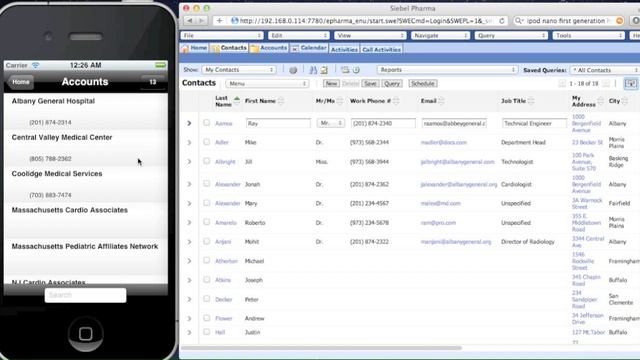Open the Mr. title dropdown in Aamos row

(x=331, y=123)
